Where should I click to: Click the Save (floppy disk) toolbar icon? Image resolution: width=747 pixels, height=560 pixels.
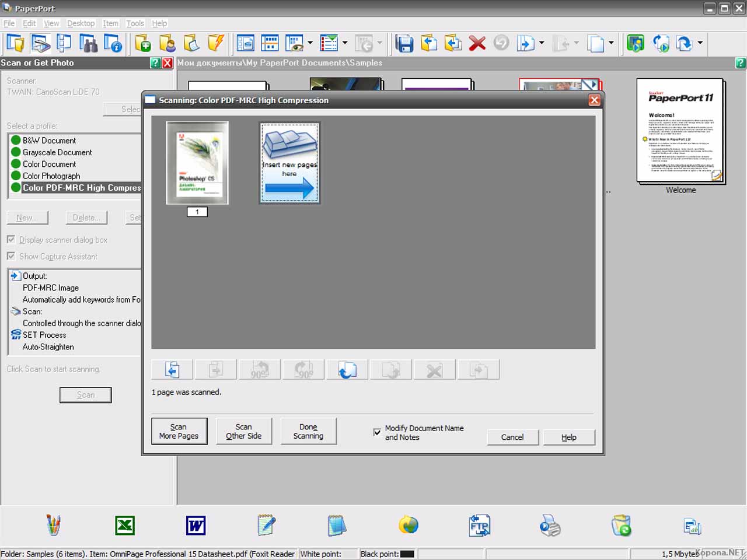(404, 43)
